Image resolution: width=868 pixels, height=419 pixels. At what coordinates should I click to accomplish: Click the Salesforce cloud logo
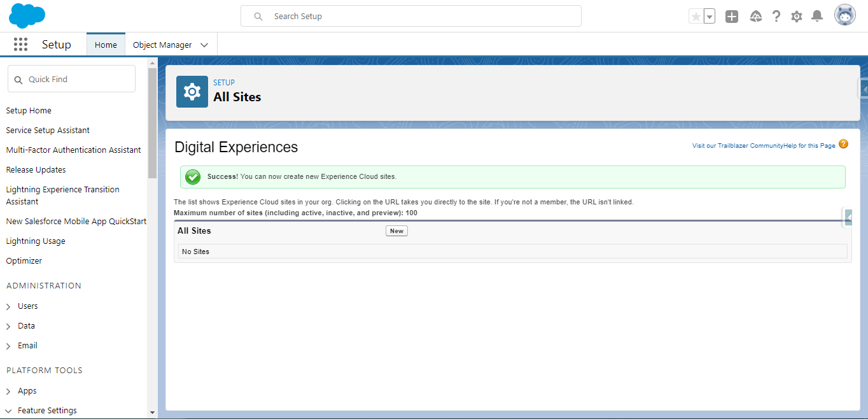click(27, 16)
